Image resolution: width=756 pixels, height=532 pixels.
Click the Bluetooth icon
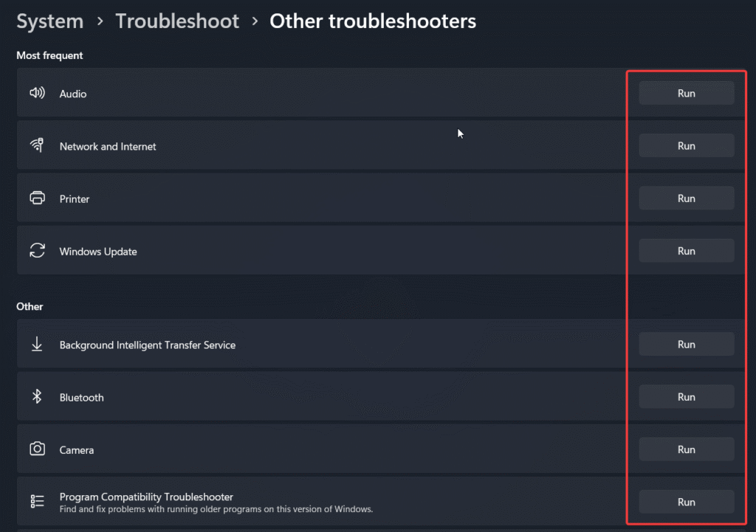[37, 397]
